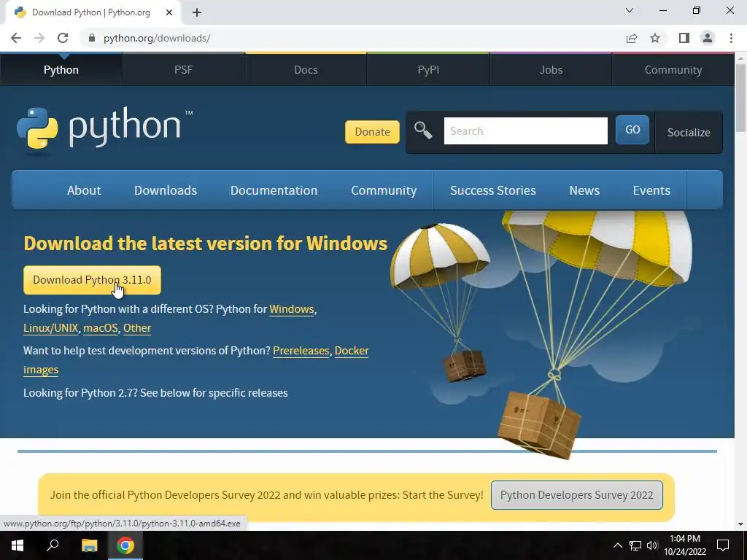The height and width of the screenshot is (560, 747).
Task: Reload the page with the refresh icon
Action: (63, 38)
